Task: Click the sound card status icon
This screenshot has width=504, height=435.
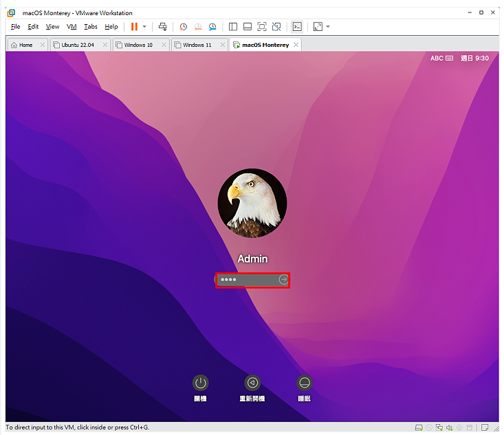Action: pyautogui.click(x=450, y=427)
